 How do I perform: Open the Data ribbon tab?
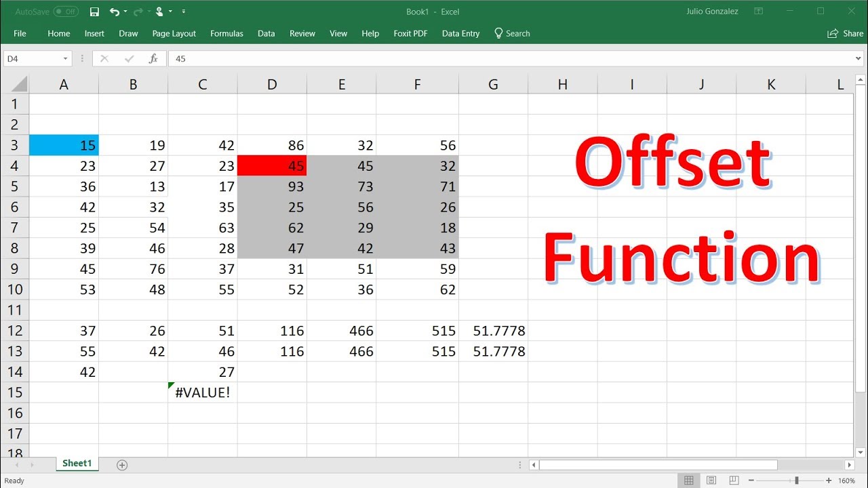267,33
